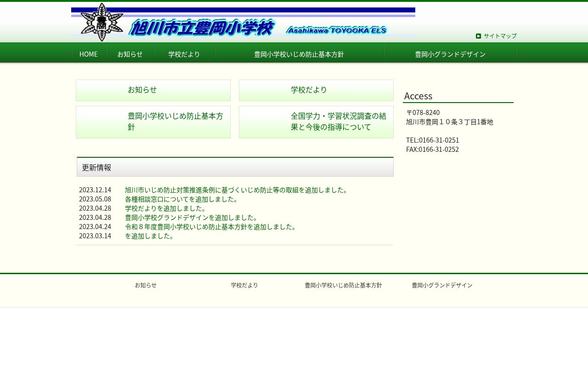Open the 令和８年度豊岡小学校いじめ防止基本方針 update link
The height and width of the screenshot is (368, 588).
point(211,227)
